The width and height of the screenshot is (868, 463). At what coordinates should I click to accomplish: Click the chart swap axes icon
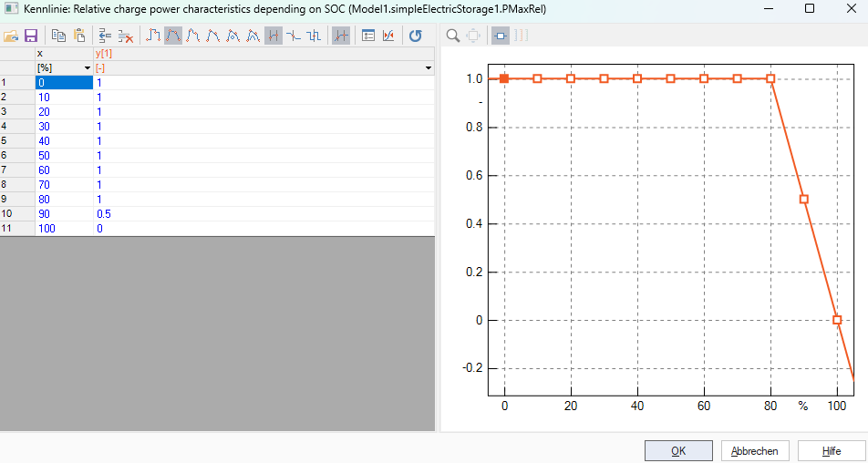[388, 36]
